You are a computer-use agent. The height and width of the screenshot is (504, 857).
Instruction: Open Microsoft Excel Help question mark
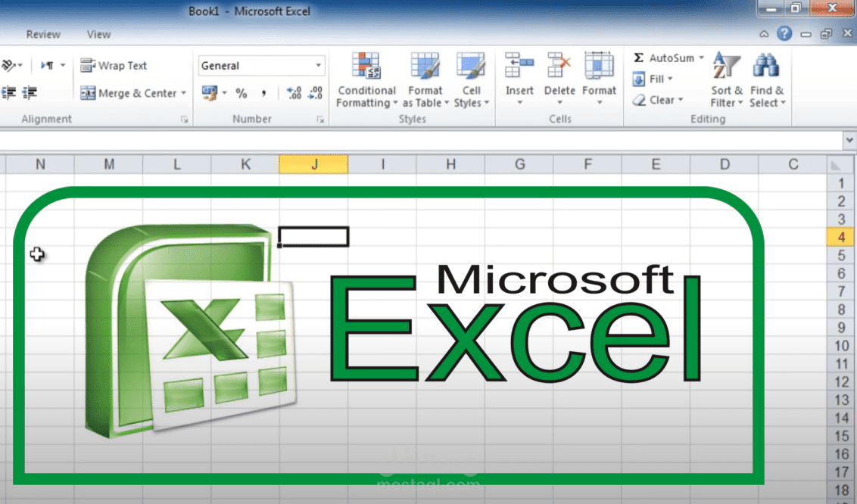(784, 34)
